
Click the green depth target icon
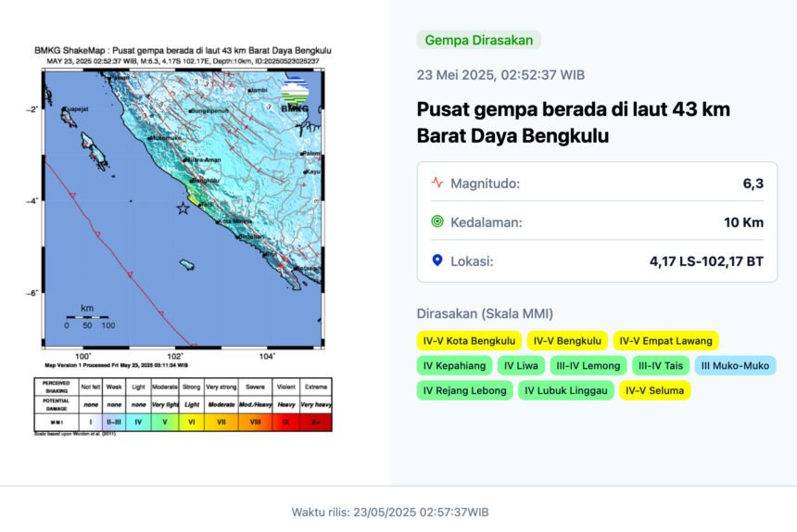437,221
